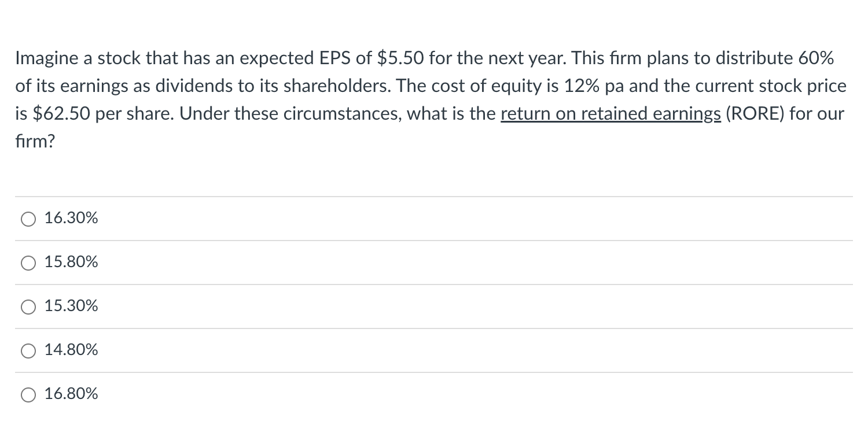Click the radio circle beside 16.30%
Viewport: 868px width, 436px height.
tap(28, 219)
